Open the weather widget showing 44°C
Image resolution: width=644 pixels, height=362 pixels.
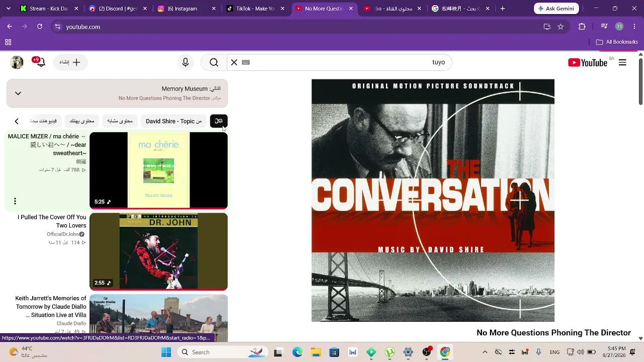pos(28,352)
